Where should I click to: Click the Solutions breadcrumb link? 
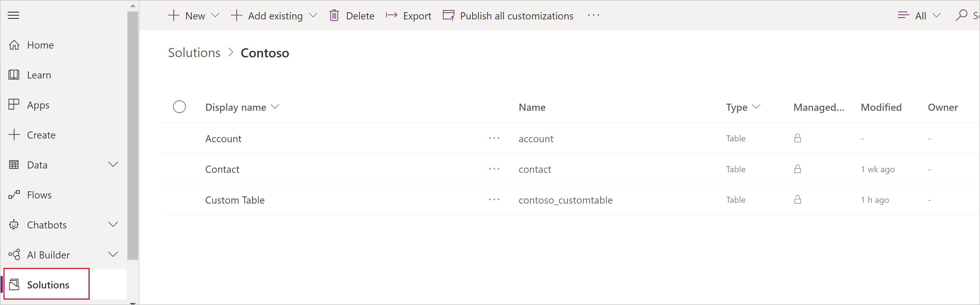[194, 53]
